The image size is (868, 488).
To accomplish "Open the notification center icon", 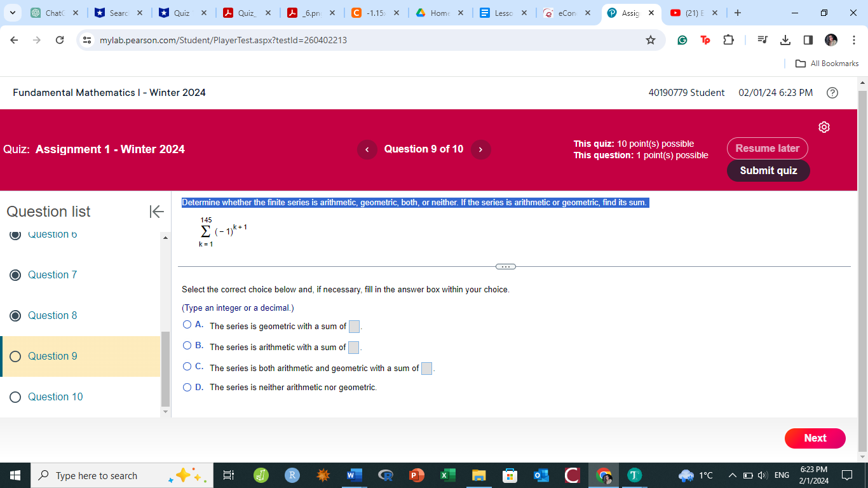I will (846, 475).
